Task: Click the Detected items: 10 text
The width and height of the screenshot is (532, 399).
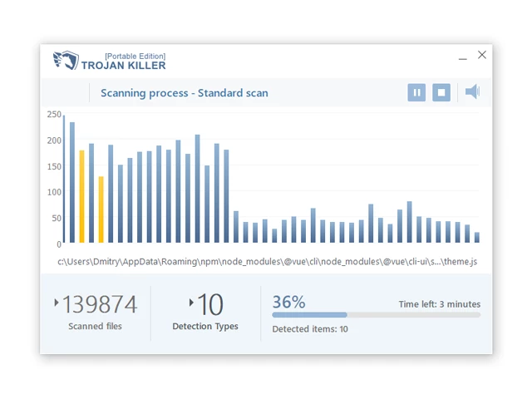Action: [x=310, y=329]
